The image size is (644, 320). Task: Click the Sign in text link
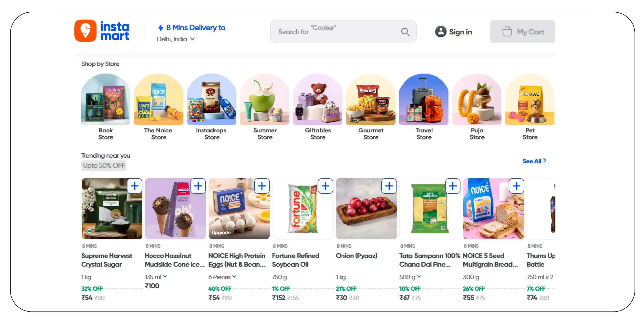(x=460, y=32)
